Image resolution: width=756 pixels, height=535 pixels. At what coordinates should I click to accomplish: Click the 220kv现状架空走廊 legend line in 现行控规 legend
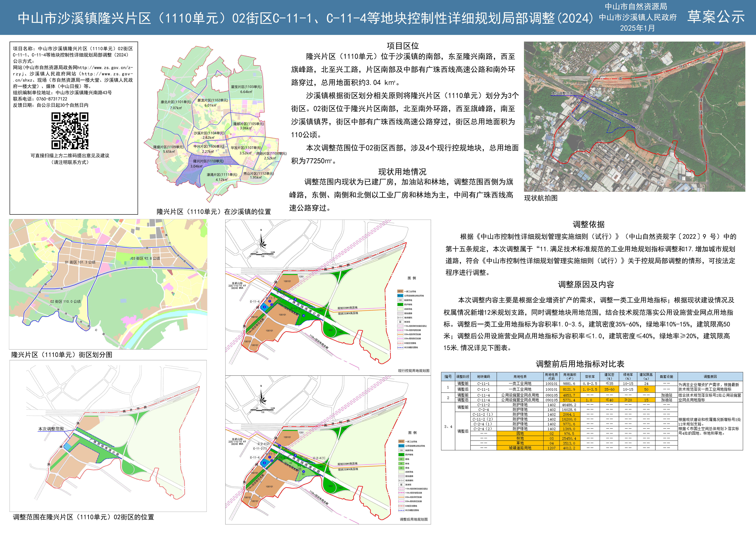click(400, 334)
